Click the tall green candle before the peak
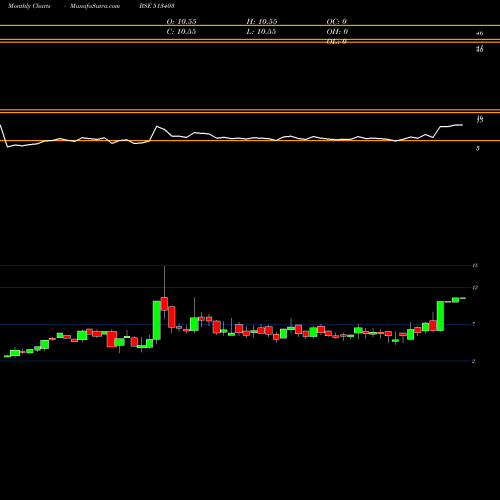 (157, 320)
